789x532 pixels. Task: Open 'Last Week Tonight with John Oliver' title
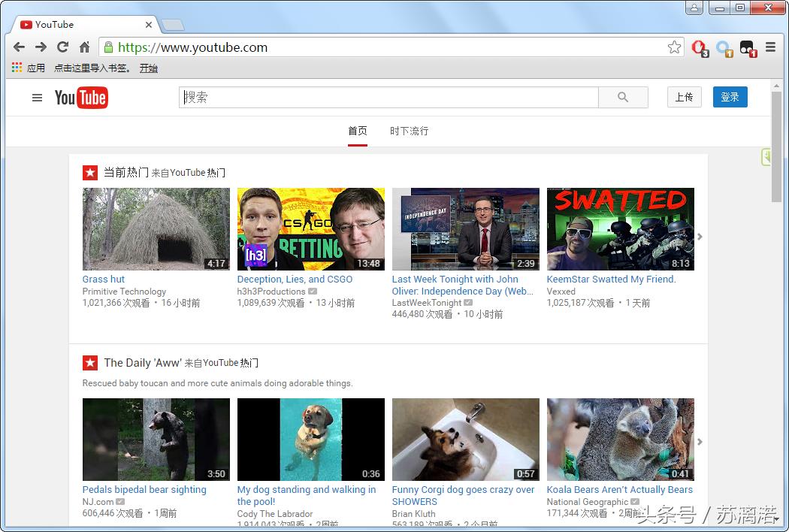(x=462, y=286)
